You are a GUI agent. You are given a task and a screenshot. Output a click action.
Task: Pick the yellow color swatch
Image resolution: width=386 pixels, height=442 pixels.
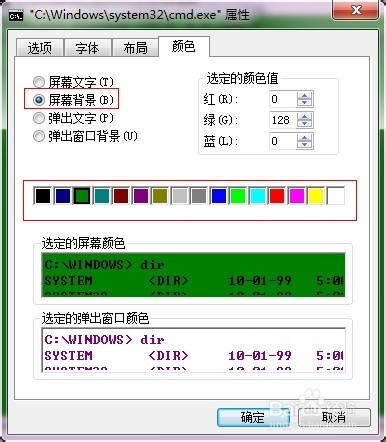pos(316,196)
